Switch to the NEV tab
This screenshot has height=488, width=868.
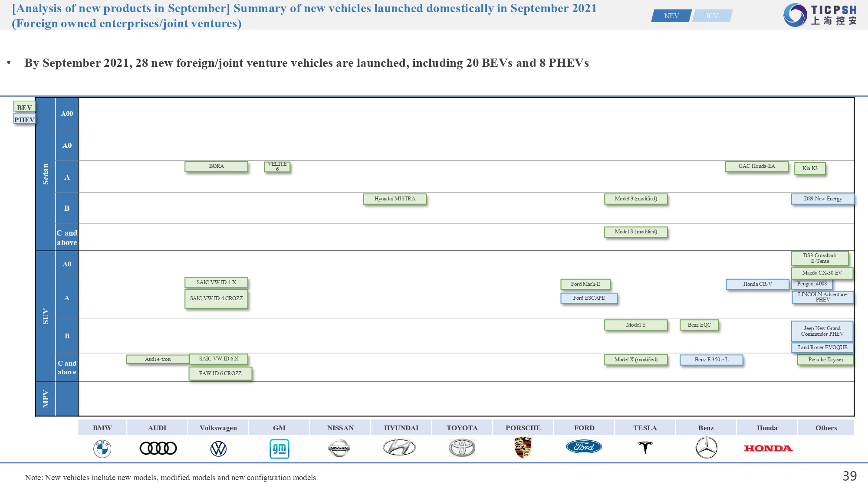pos(671,16)
